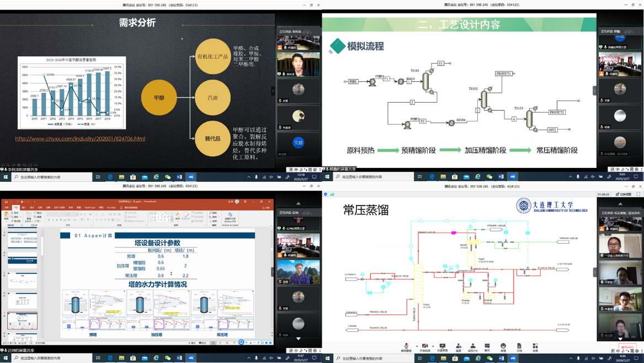Collapse the participant panel in top-left meeting window
Image resolution: width=644 pixels, height=363 pixels.
coord(273,91)
